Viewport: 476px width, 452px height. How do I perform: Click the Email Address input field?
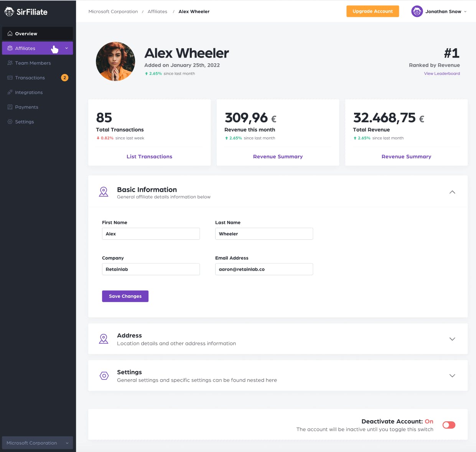(264, 269)
